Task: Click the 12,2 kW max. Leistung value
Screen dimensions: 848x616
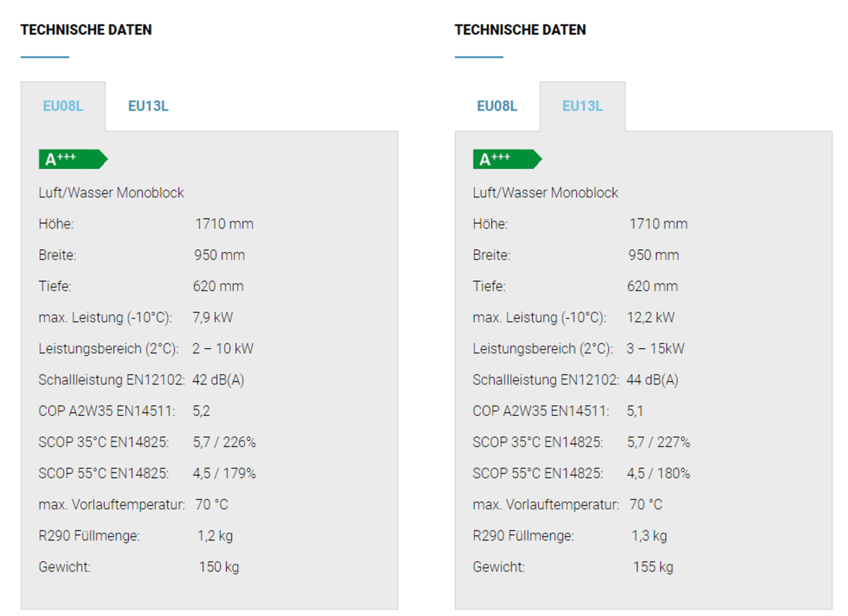Action: pos(651,317)
